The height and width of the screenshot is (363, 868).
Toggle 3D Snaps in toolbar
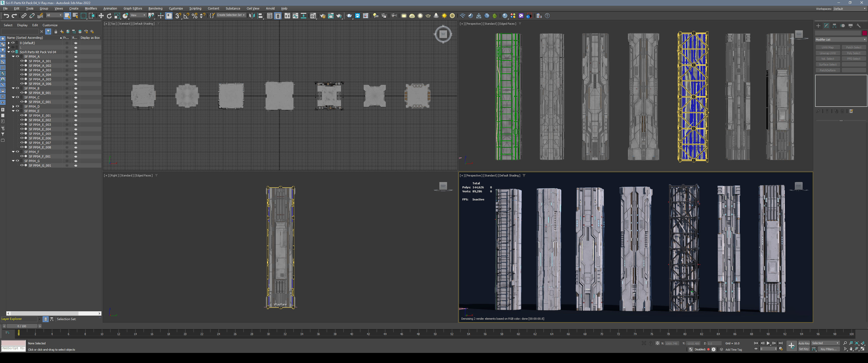pos(178,16)
